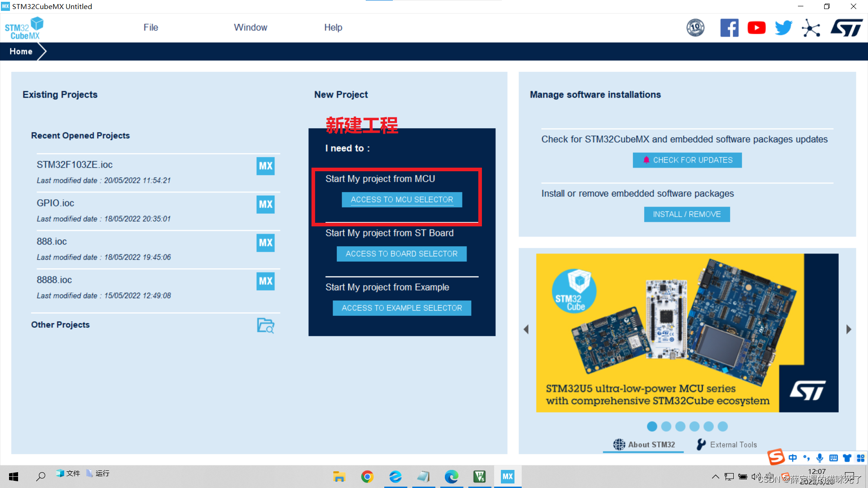This screenshot has height=488, width=868.
Task: Click the About STM32 globe icon
Action: click(x=619, y=444)
